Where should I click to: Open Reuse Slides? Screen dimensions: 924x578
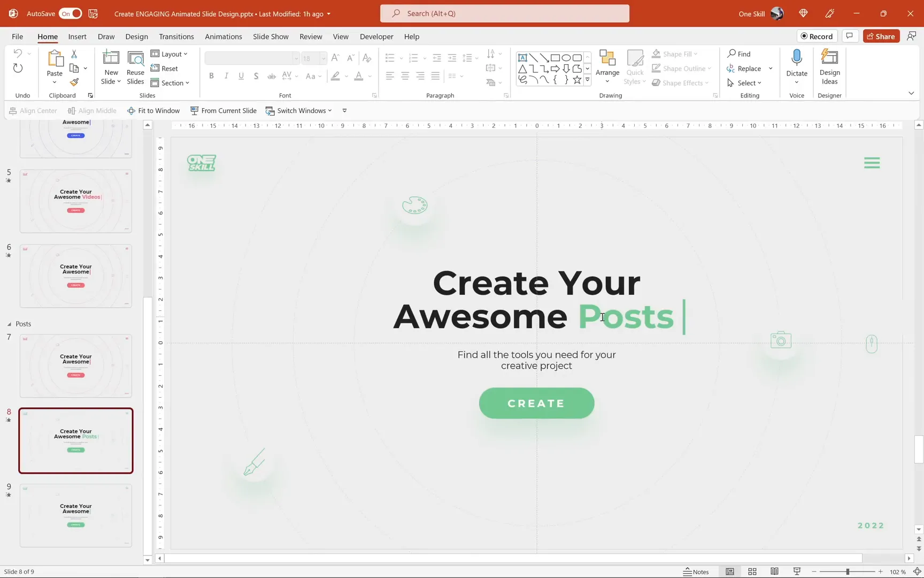(135, 67)
